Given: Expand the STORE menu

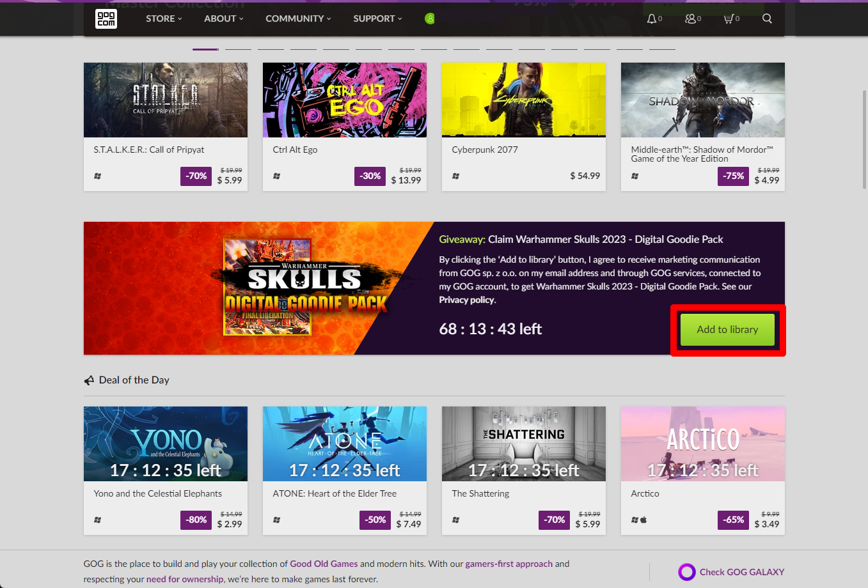Looking at the screenshot, I should point(164,19).
